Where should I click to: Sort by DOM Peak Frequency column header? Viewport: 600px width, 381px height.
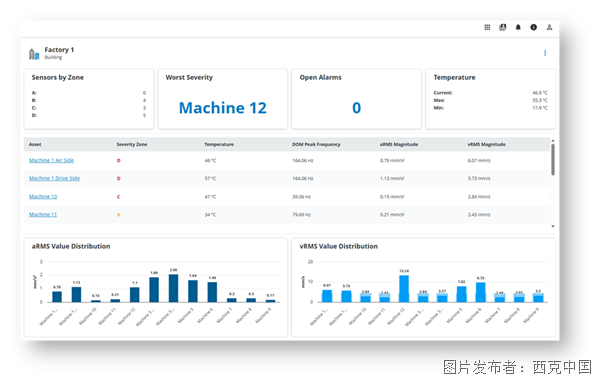click(316, 144)
